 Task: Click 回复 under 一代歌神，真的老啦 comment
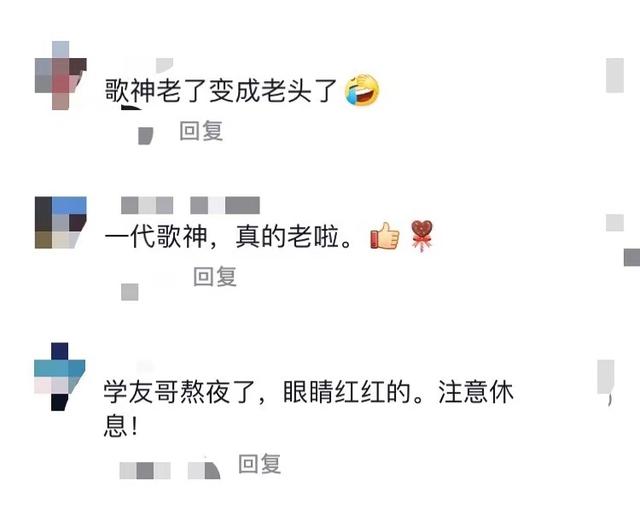(x=215, y=276)
